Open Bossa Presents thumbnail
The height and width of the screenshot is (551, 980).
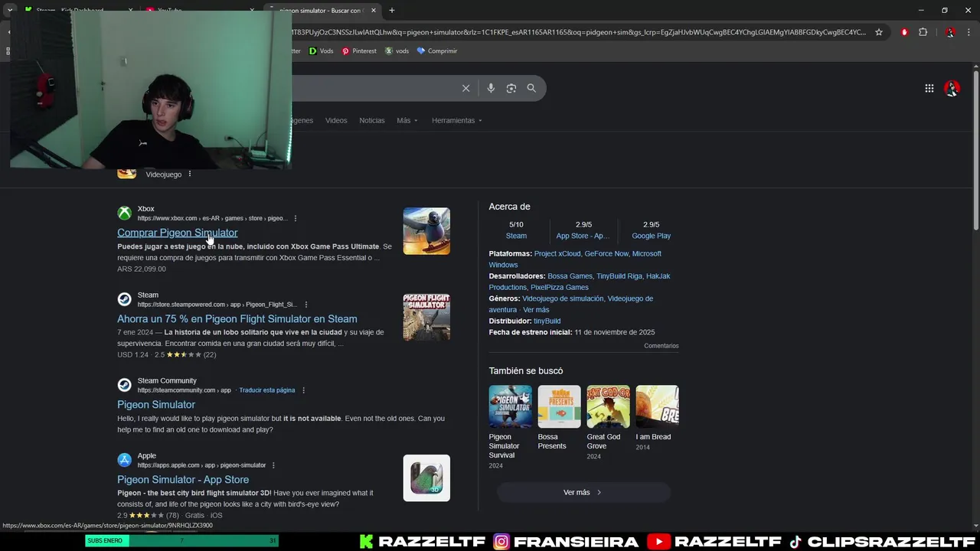coord(559,406)
